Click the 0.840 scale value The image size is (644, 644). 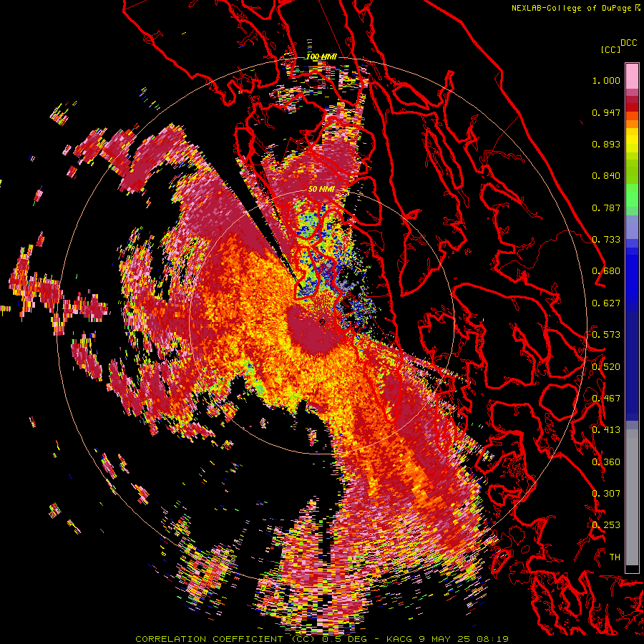pyautogui.click(x=606, y=176)
